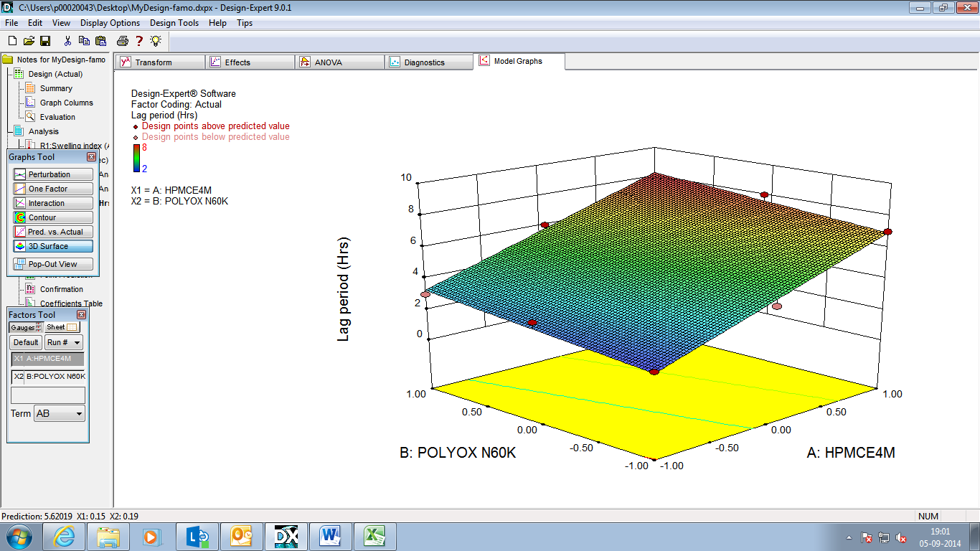The image size is (980, 551).
Task: Select X2 B:POLYOX N60K factor row
Action: [48, 376]
